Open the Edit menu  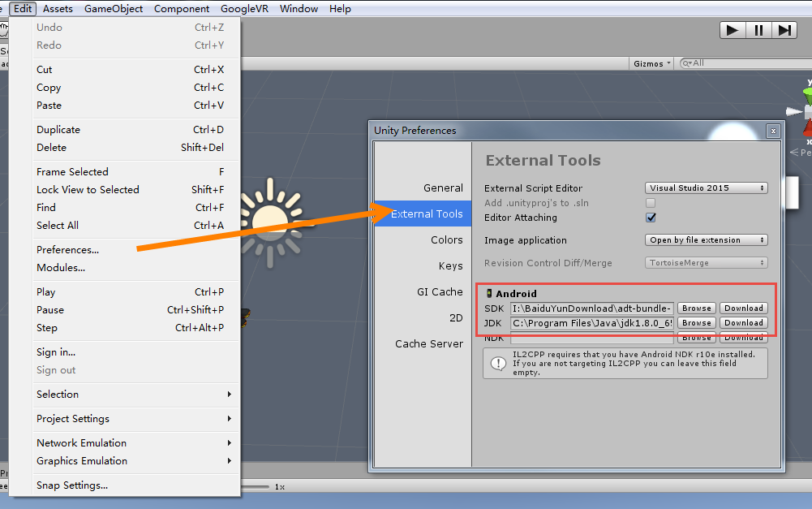(x=23, y=9)
